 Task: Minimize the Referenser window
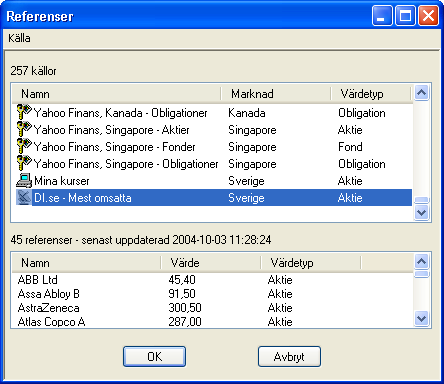[382, 16]
